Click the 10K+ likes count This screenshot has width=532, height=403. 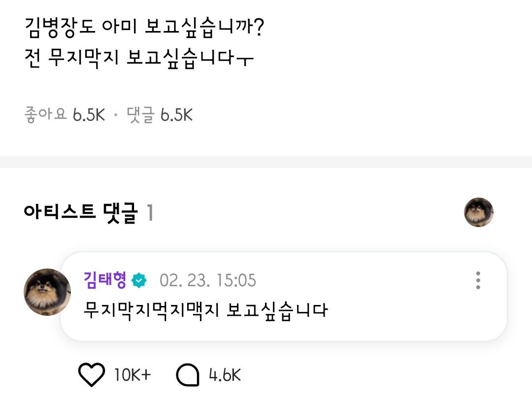[132, 375]
